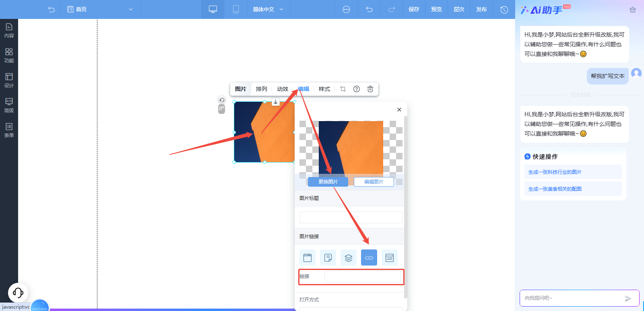644x311 pixels.
Task: Close the image edit panel
Action: point(399,109)
